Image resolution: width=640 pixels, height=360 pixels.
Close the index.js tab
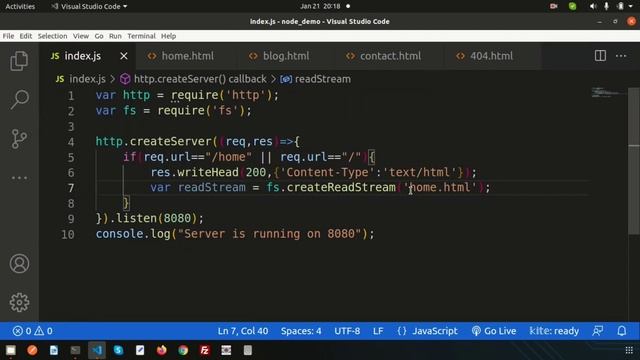click(x=124, y=56)
